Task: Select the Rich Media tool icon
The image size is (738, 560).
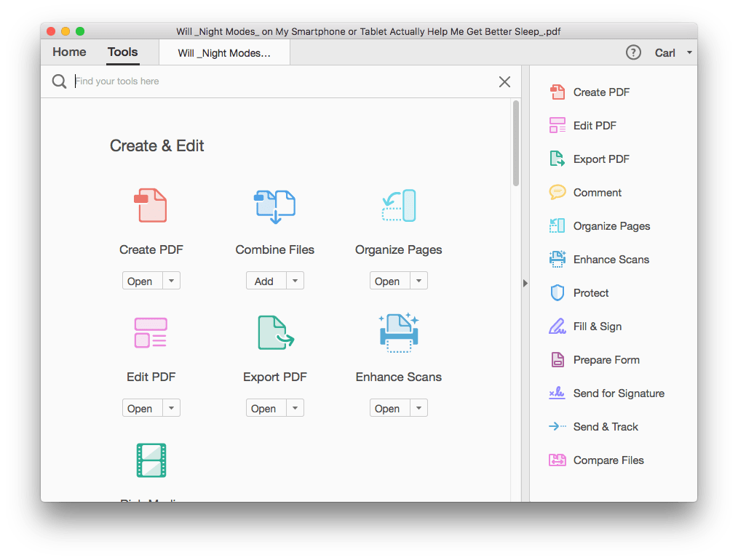Action: pos(151,460)
